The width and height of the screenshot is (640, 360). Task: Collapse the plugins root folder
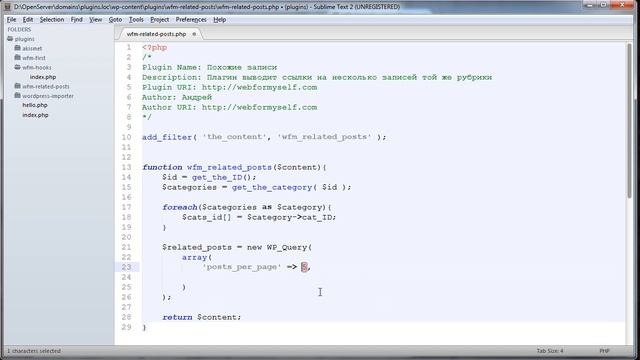(24, 39)
